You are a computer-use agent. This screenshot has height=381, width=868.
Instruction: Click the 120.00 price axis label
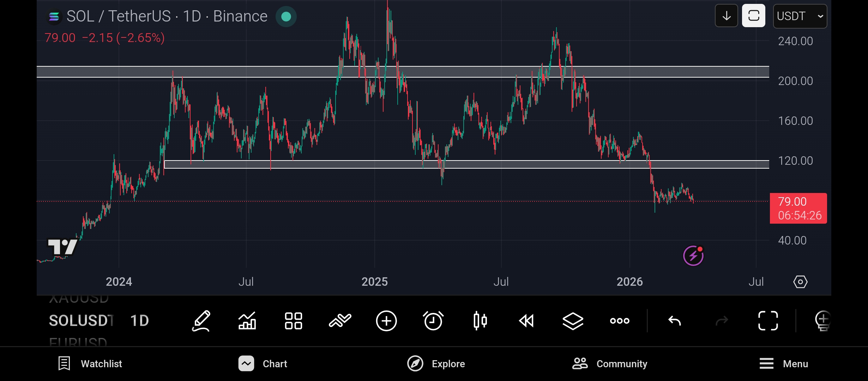pyautogui.click(x=795, y=161)
